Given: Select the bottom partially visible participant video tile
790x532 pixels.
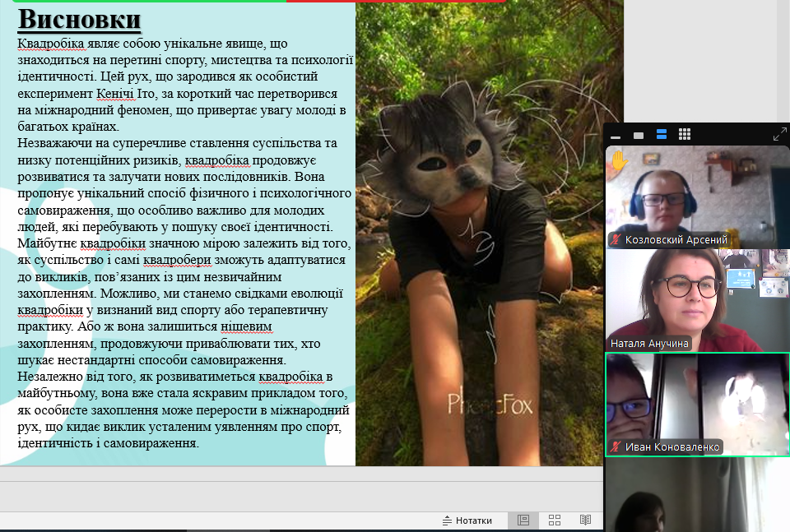Looking at the screenshot, I should pos(697,494).
